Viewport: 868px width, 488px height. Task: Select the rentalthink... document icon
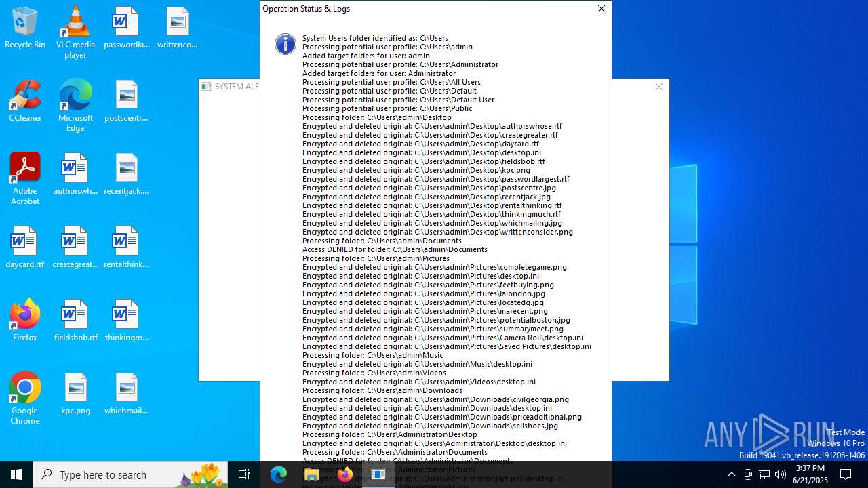click(126, 247)
